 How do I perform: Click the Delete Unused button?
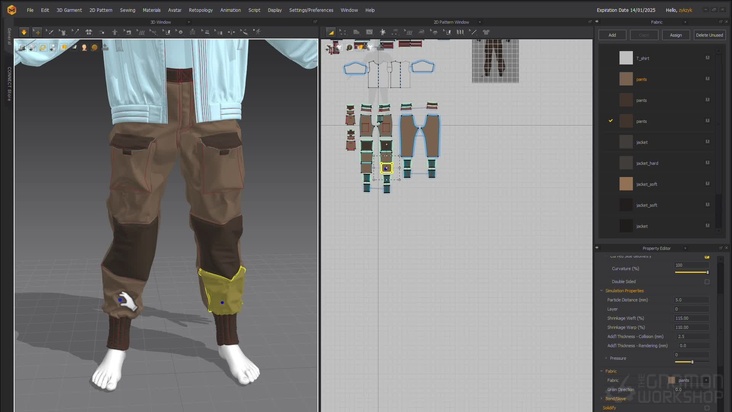click(x=709, y=35)
